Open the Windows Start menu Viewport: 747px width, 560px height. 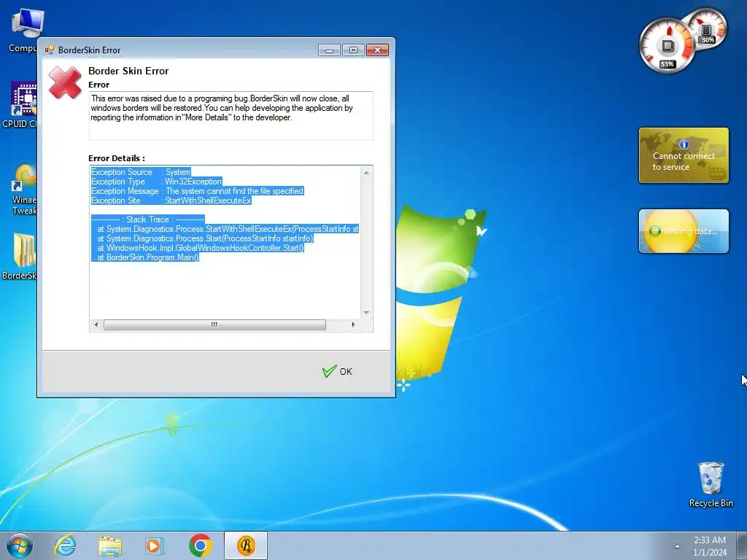[20, 545]
